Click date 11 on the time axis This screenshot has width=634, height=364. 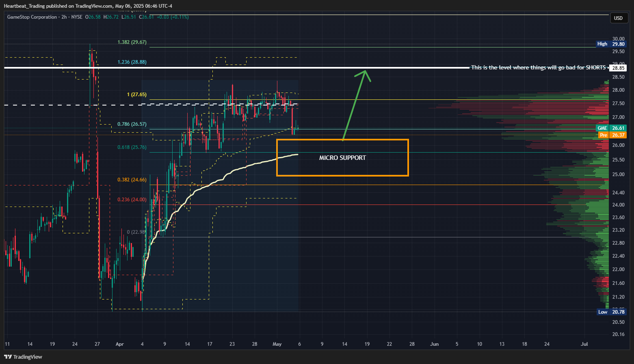point(7,344)
